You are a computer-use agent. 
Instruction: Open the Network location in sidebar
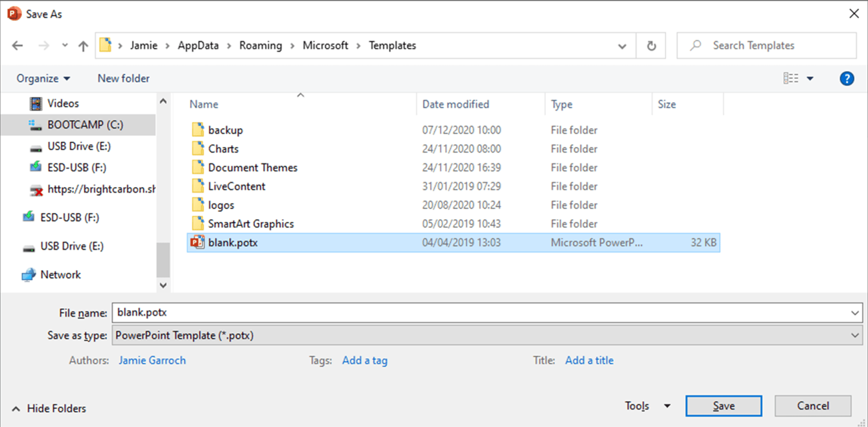tap(60, 274)
